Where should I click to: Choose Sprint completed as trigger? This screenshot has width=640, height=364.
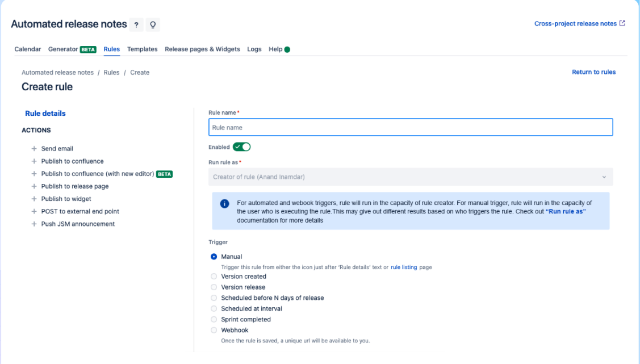click(214, 319)
